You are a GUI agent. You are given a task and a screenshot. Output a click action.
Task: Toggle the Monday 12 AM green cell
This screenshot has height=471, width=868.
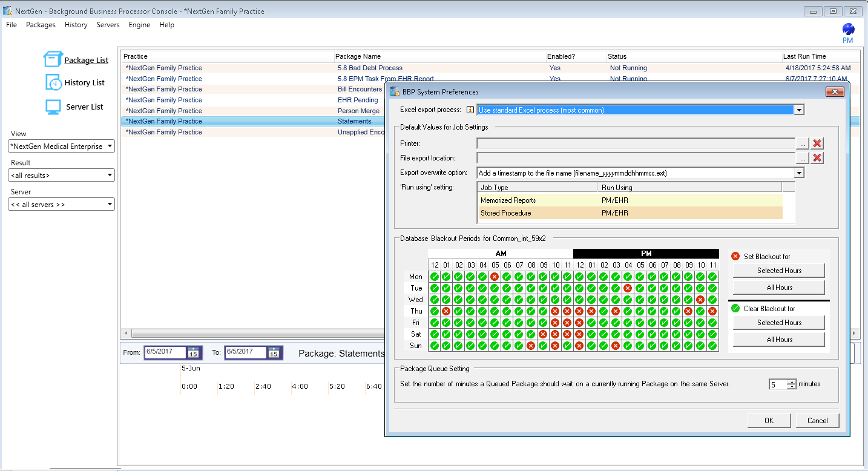pos(434,277)
